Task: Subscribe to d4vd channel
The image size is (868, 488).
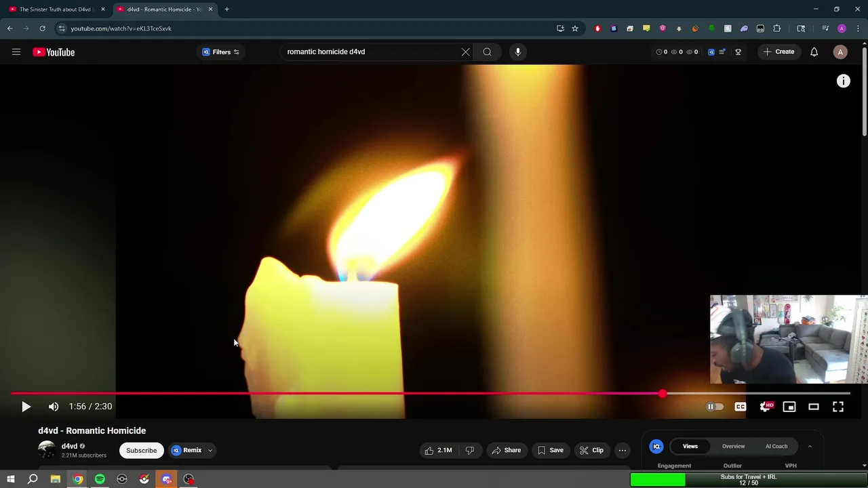Action: (x=142, y=450)
